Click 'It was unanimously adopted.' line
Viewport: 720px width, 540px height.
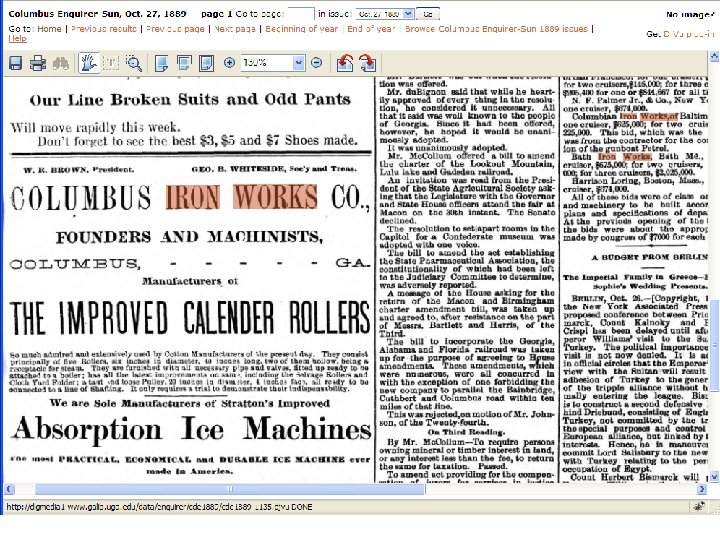[x=447, y=148]
